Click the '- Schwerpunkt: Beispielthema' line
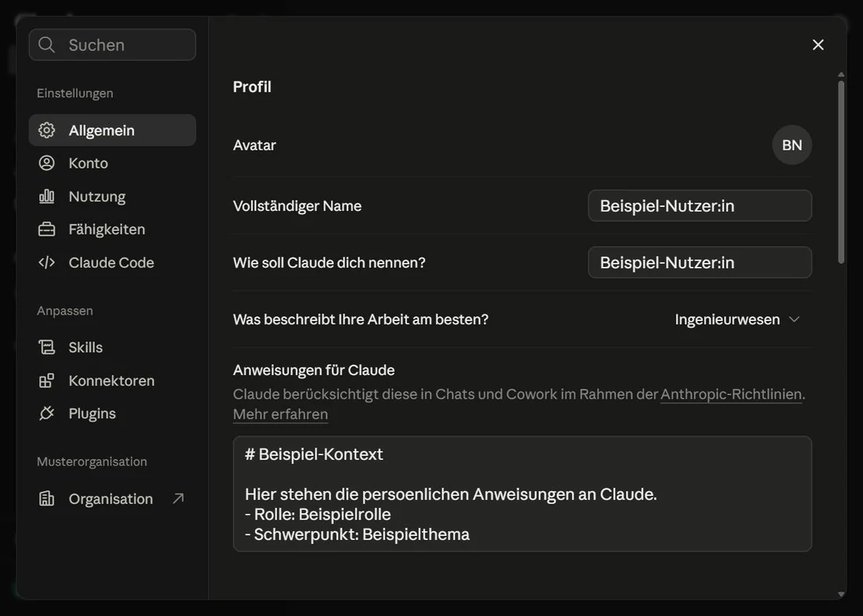This screenshot has width=863, height=616. tap(357, 534)
